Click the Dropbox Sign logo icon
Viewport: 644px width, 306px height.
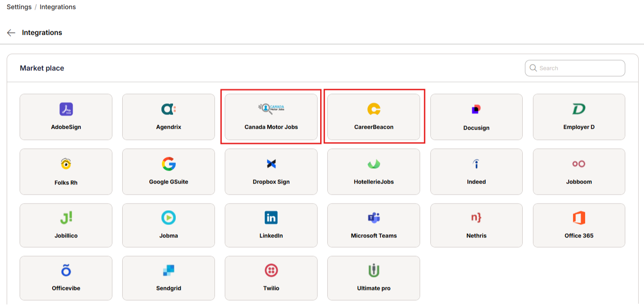tap(271, 164)
